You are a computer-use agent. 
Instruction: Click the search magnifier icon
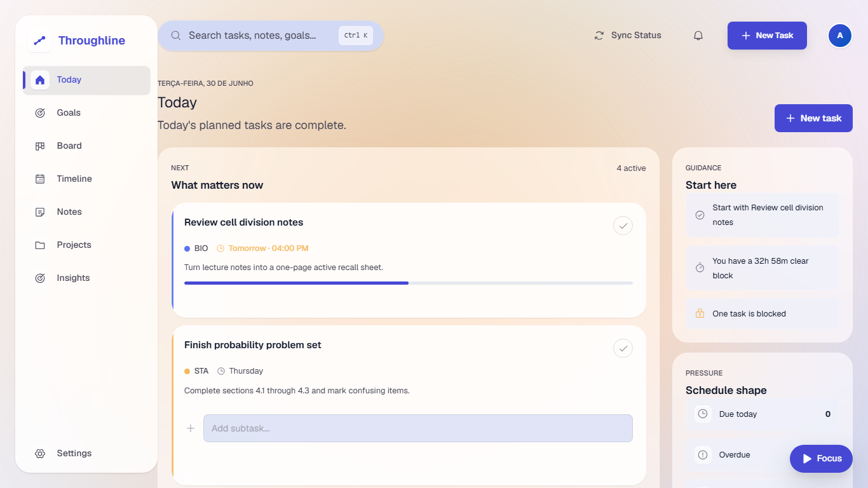(176, 36)
